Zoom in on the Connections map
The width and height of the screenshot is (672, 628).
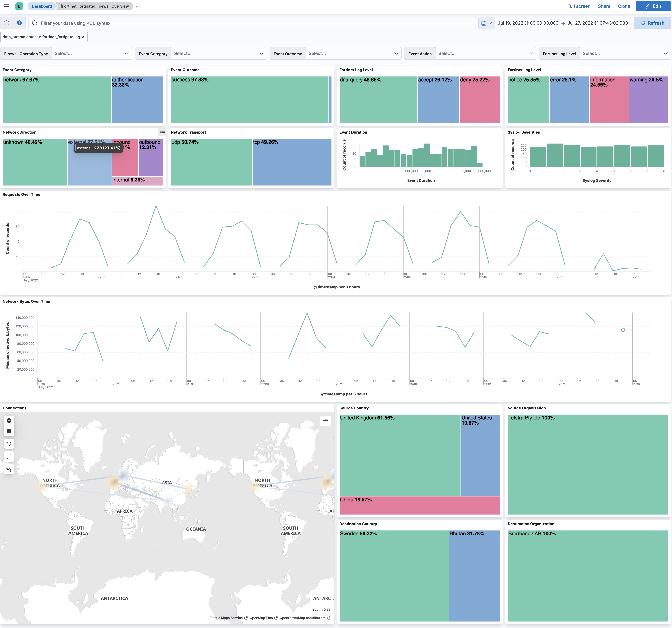9,421
